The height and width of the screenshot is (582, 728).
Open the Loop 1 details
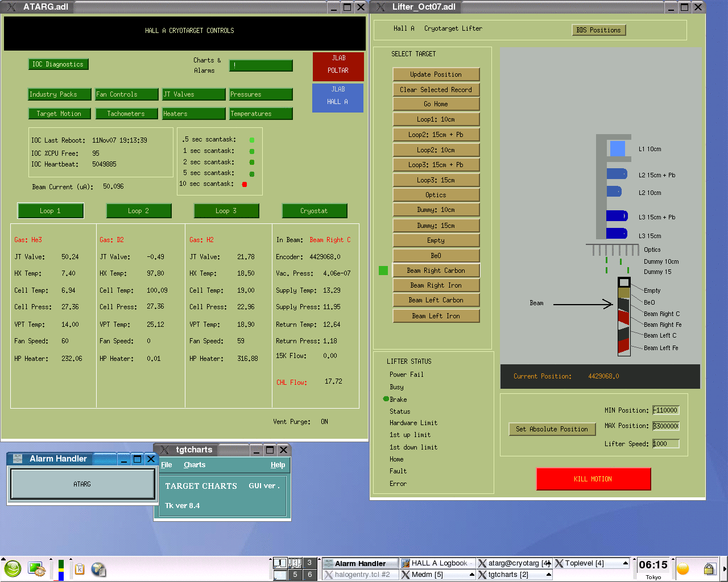[x=51, y=211]
